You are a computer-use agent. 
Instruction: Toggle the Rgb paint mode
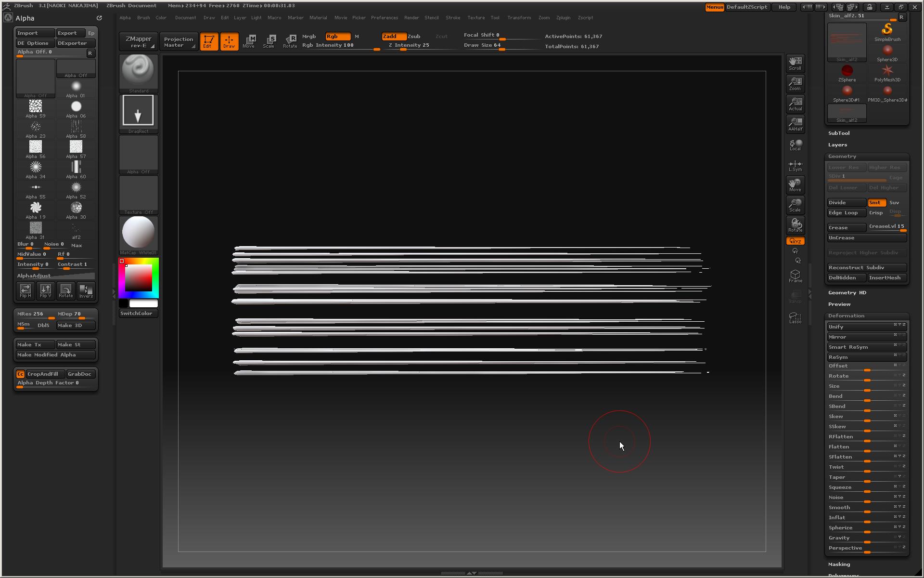[338, 37]
